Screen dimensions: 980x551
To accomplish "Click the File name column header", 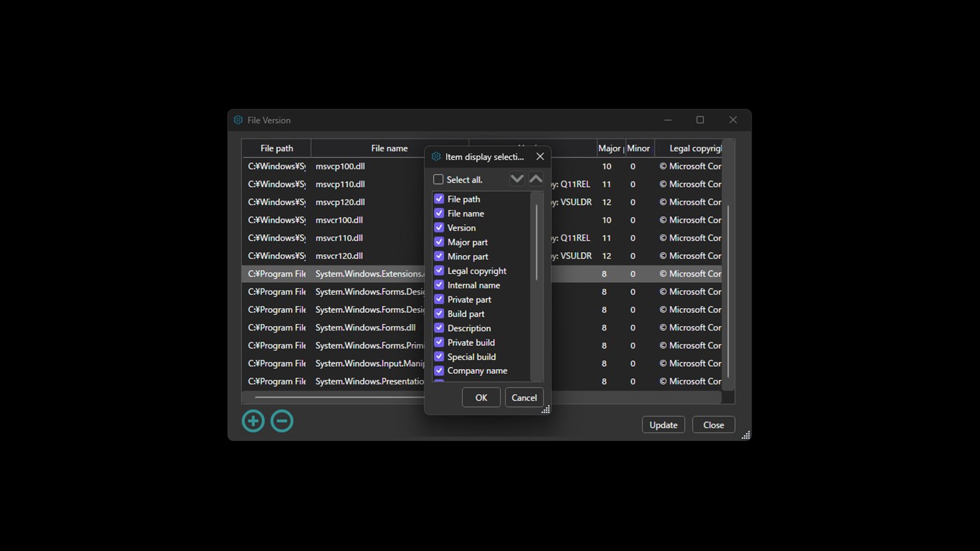I will click(389, 148).
